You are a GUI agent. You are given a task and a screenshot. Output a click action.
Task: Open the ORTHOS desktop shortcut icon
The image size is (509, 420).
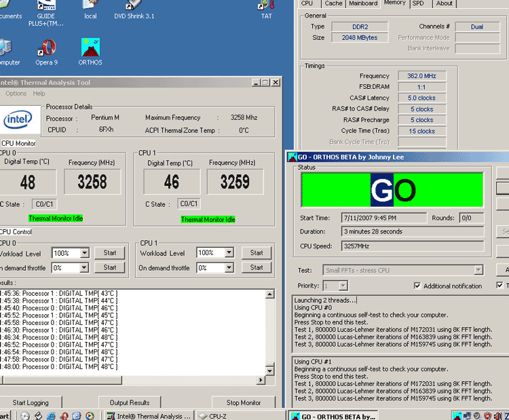pyautogui.click(x=90, y=47)
